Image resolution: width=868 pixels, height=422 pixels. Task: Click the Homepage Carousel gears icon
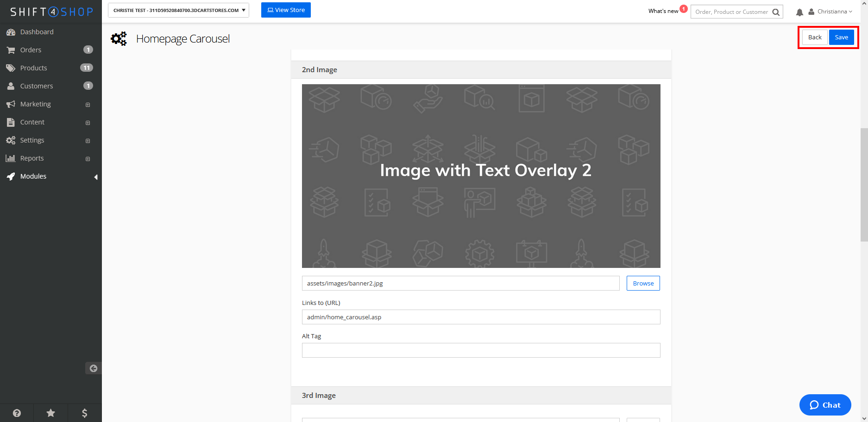[x=119, y=38]
